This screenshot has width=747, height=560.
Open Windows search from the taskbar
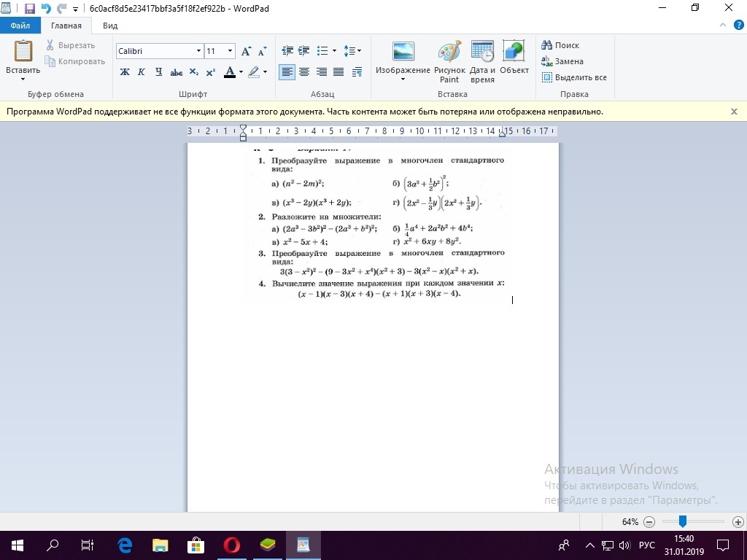53,545
